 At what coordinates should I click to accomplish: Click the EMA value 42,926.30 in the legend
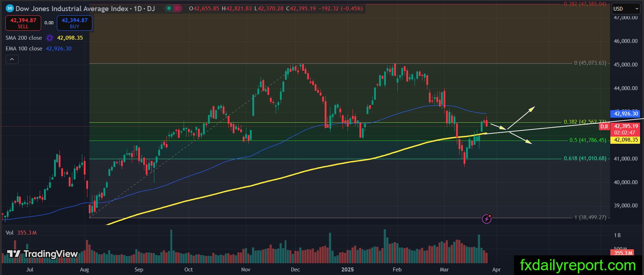[x=59, y=49]
